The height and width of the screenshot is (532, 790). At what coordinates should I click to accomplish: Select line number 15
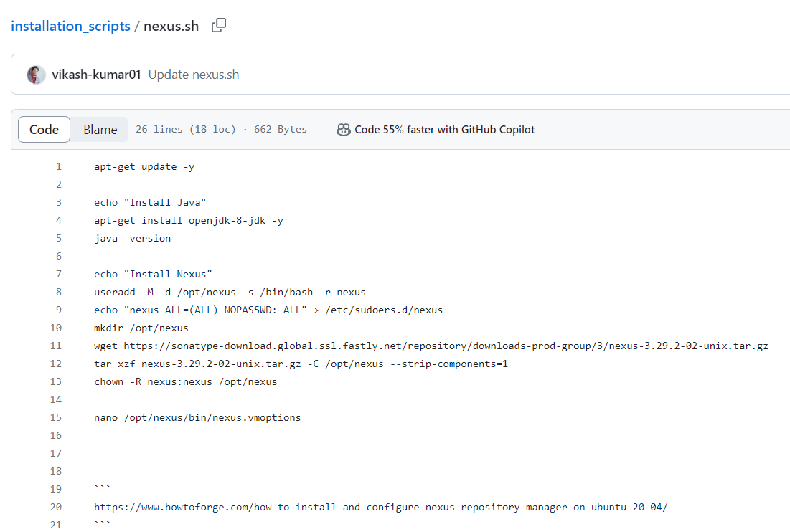point(56,417)
